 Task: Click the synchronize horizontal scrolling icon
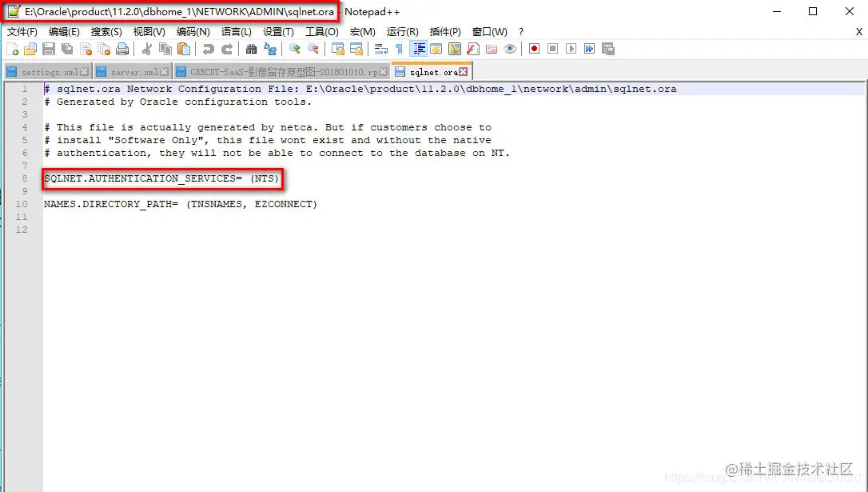pyautogui.click(x=356, y=50)
